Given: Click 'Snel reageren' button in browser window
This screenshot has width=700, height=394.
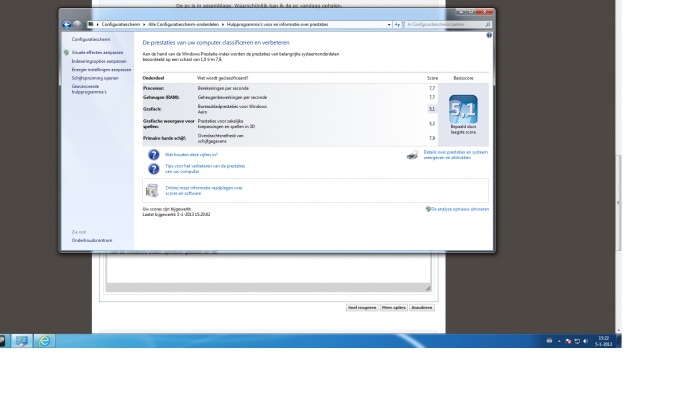Looking at the screenshot, I should click(362, 307).
